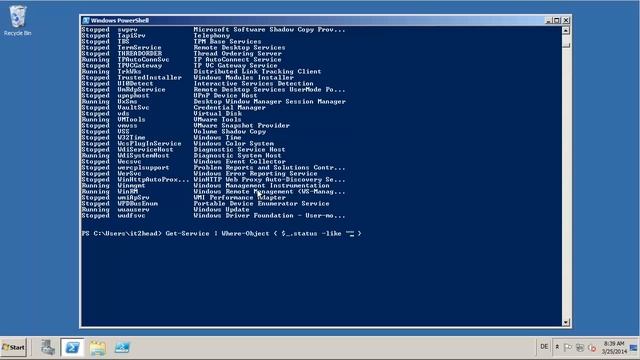Click 'Portable Device Enumerator Service' text
Image resolution: width=640 pixels, height=360 pixels.
[261, 203]
